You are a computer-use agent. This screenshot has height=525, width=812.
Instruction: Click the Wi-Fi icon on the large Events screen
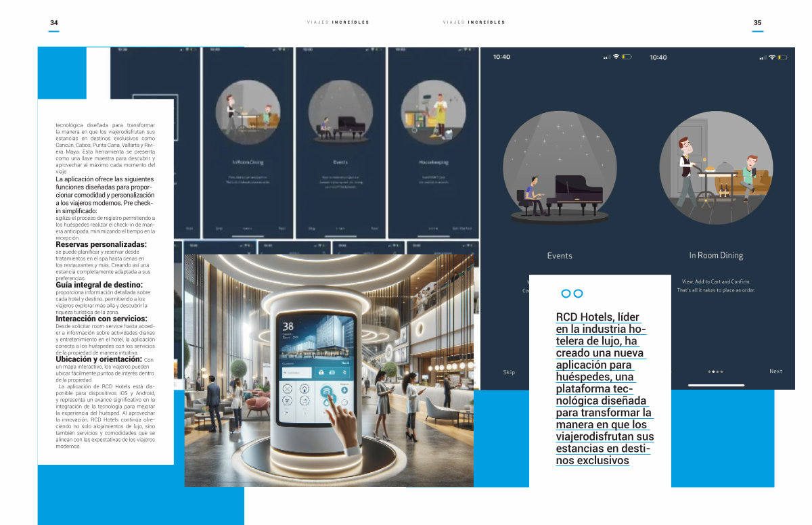pos(616,57)
